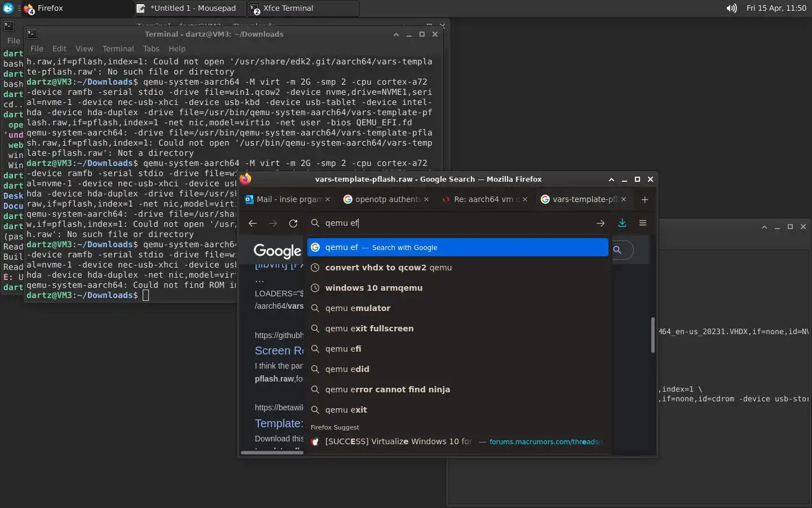
Task: Click the Go arrow in the address bar
Action: click(600, 224)
